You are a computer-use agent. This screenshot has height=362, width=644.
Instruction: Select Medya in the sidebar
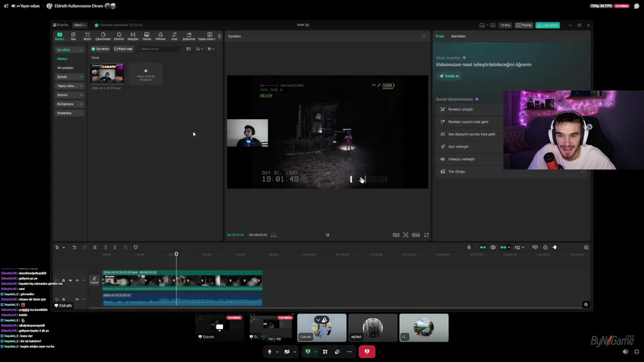tap(62, 59)
